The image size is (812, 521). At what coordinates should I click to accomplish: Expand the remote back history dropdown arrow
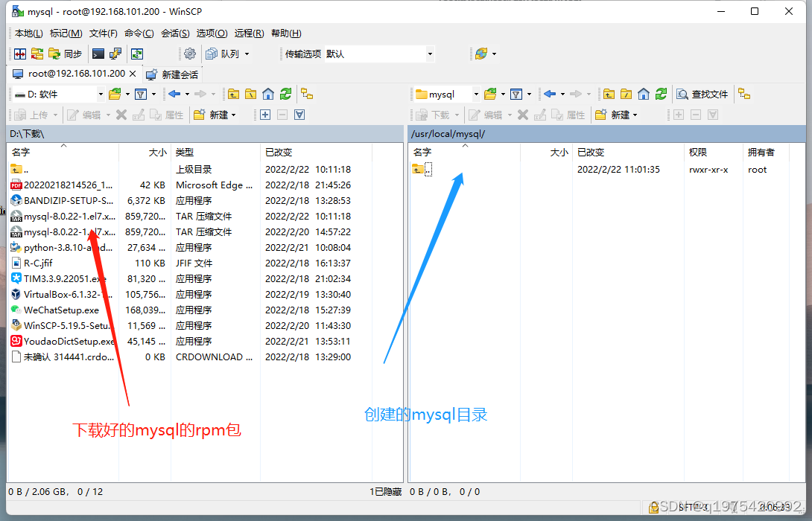(x=562, y=95)
